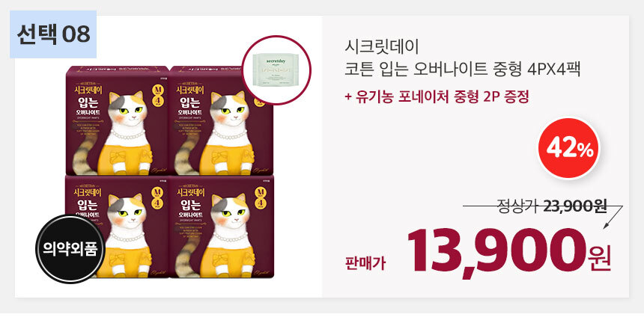Click the top-left cat package image
This screenshot has width=644, height=329.
pyautogui.click(x=118, y=120)
